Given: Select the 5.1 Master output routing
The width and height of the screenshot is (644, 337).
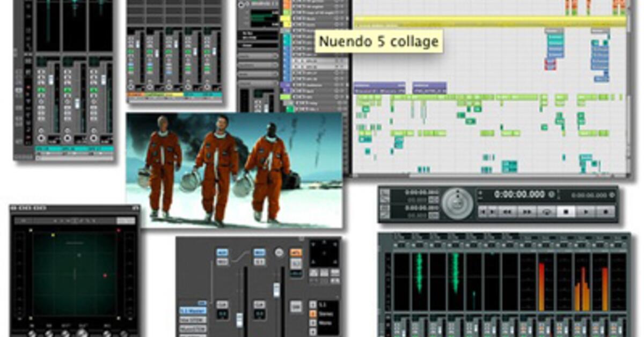Looking at the screenshot, I should click(193, 310).
